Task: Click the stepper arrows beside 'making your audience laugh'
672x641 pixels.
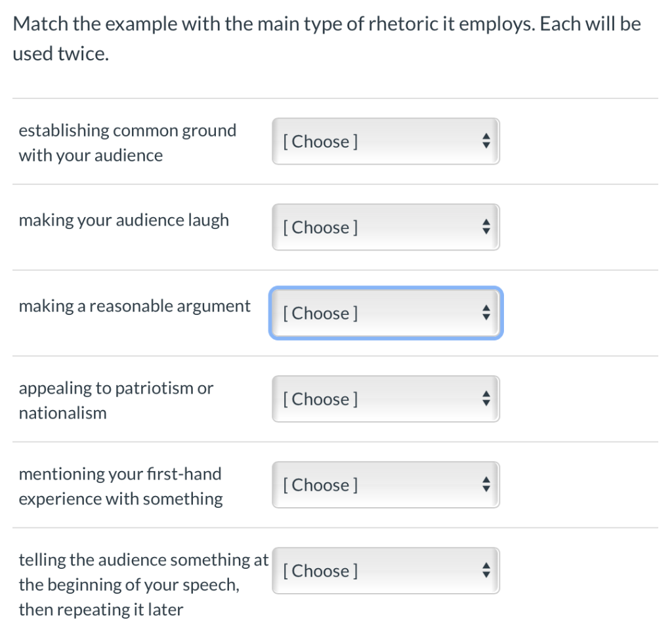Action: coord(486,227)
